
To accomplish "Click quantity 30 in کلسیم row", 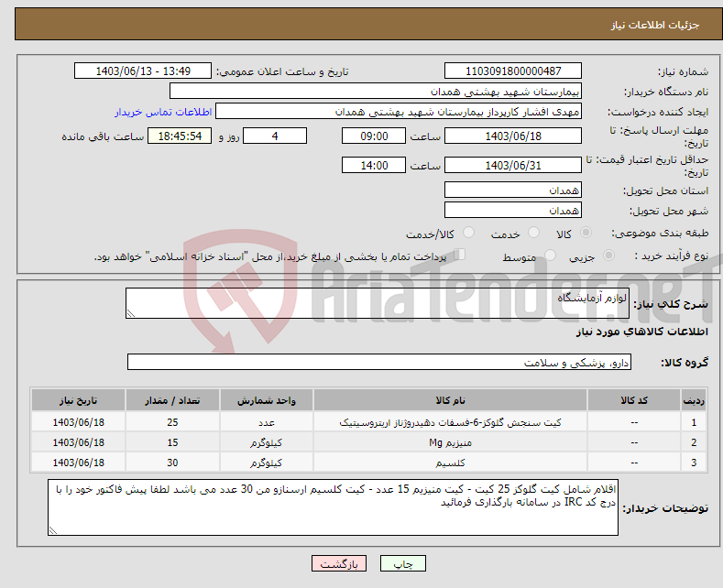I will (172, 463).
